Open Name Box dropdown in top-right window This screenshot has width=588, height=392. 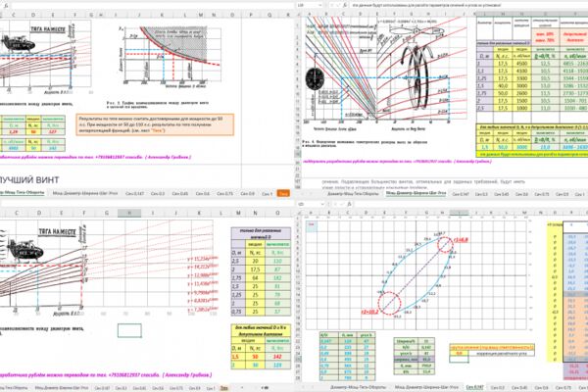click(x=319, y=5)
